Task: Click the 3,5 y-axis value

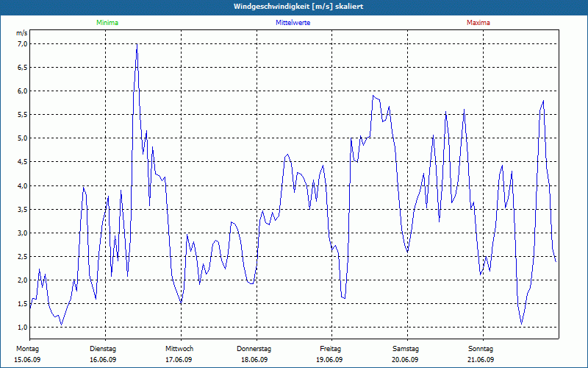Action: tap(23, 210)
